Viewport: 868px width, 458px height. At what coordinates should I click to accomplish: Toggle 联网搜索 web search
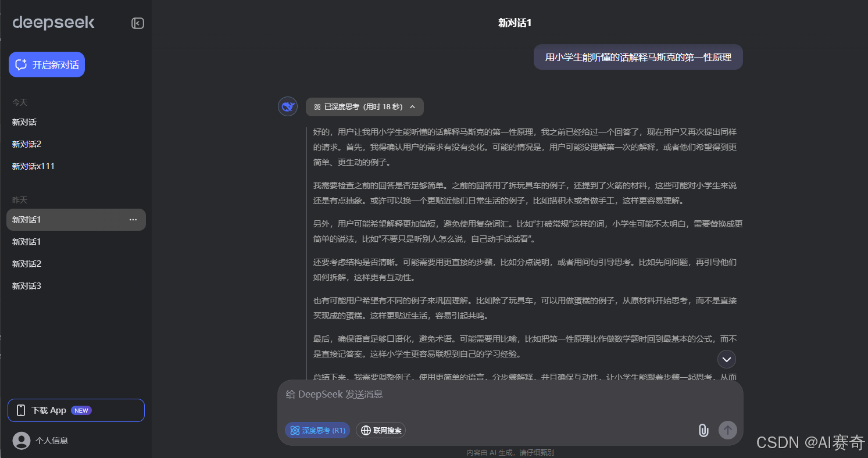pos(381,431)
